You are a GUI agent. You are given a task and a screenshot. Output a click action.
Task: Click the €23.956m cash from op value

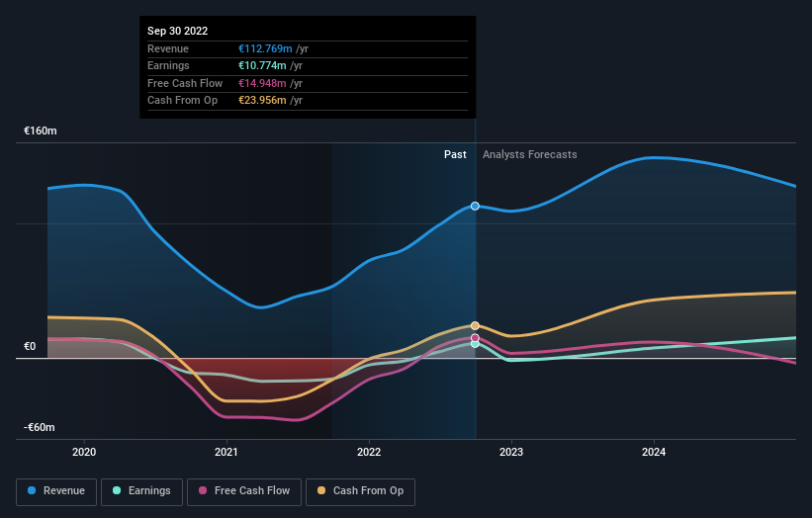tap(262, 101)
